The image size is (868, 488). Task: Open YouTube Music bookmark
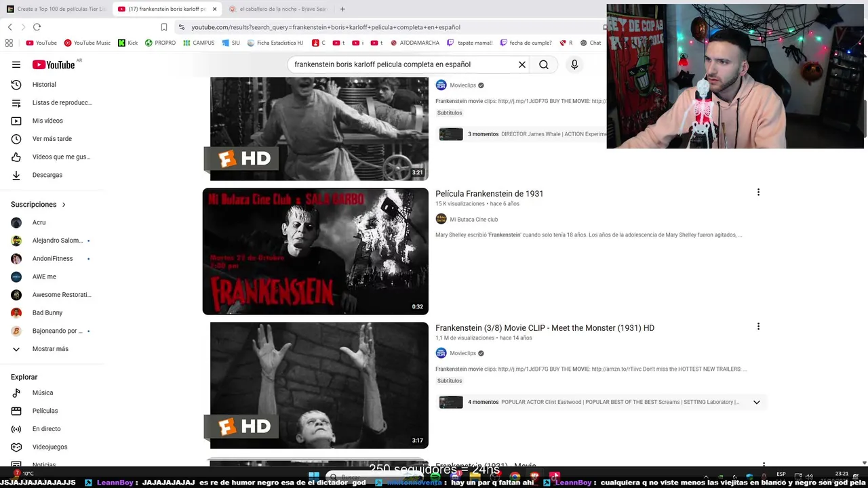[87, 43]
